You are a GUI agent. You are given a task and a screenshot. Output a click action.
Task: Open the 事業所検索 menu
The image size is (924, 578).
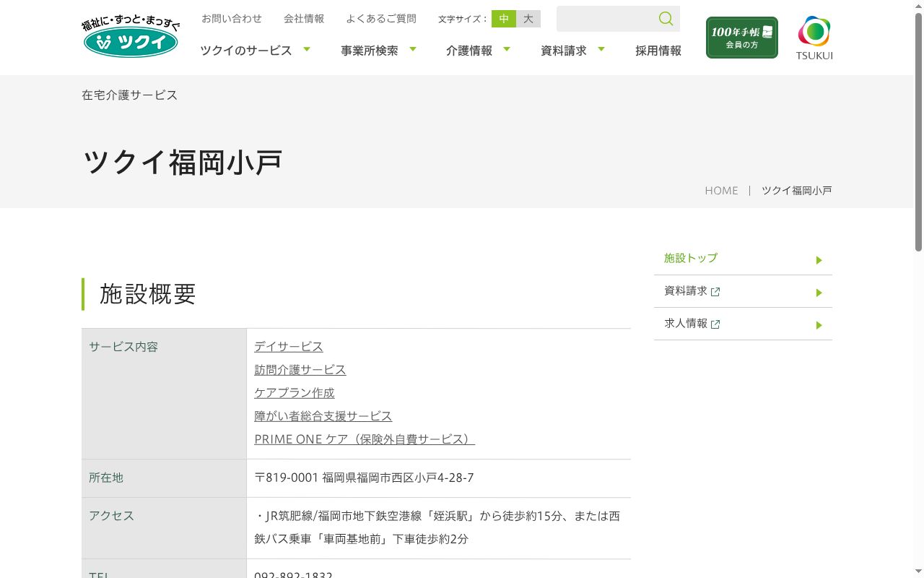370,51
